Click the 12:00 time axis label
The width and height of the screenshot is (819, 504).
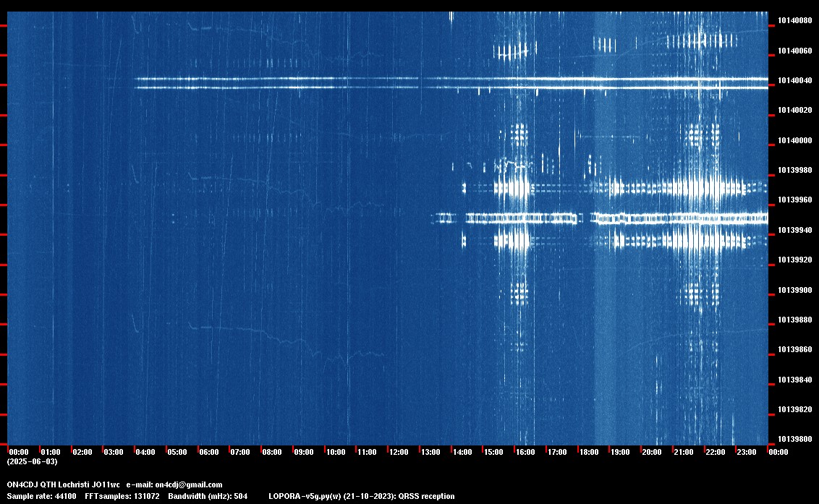[399, 452]
